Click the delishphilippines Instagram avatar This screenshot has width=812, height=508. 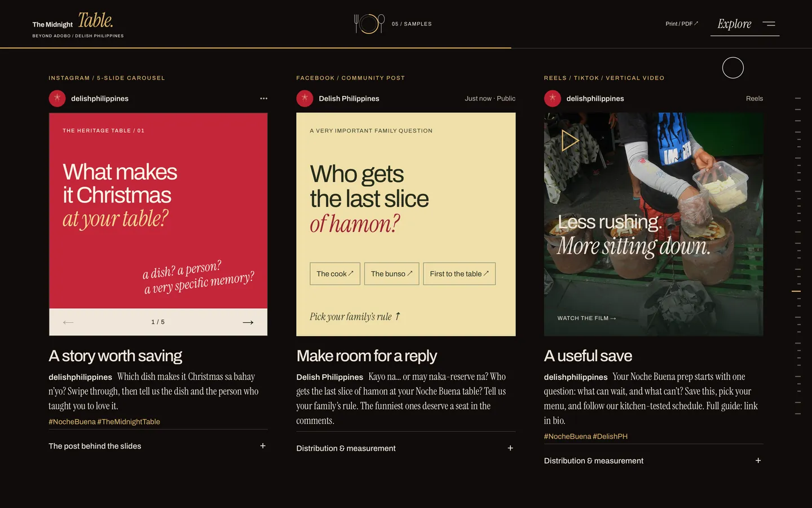click(57, 98)
